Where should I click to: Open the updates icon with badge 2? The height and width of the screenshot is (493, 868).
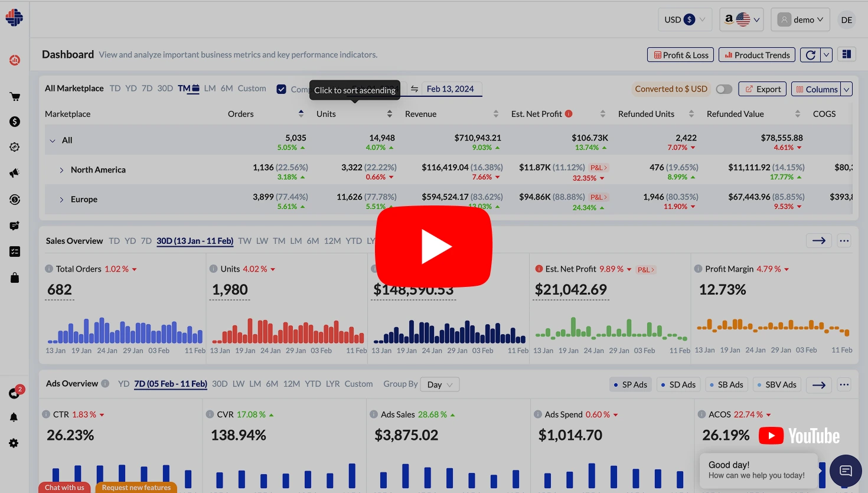(15, 393)
